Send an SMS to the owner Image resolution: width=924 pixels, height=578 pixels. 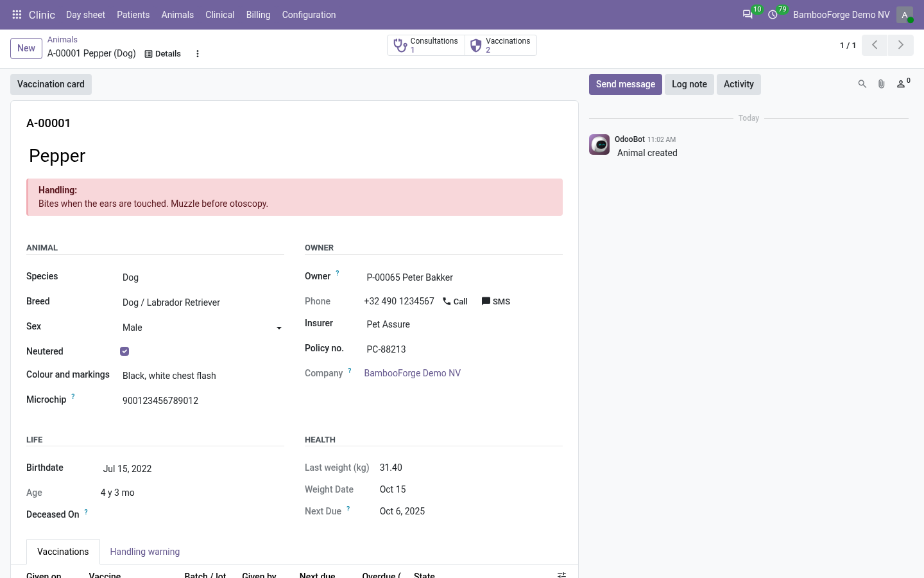(496, 302)
